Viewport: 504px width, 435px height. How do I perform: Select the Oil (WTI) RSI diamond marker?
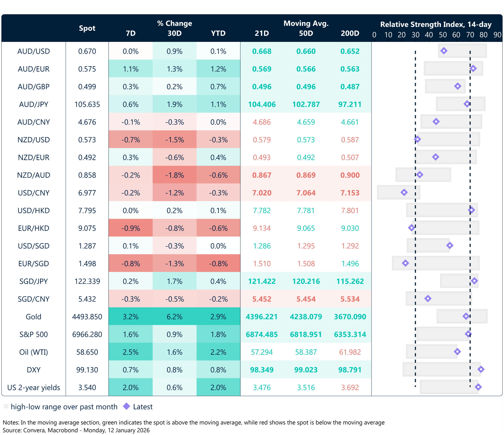(x=457, y=352)
